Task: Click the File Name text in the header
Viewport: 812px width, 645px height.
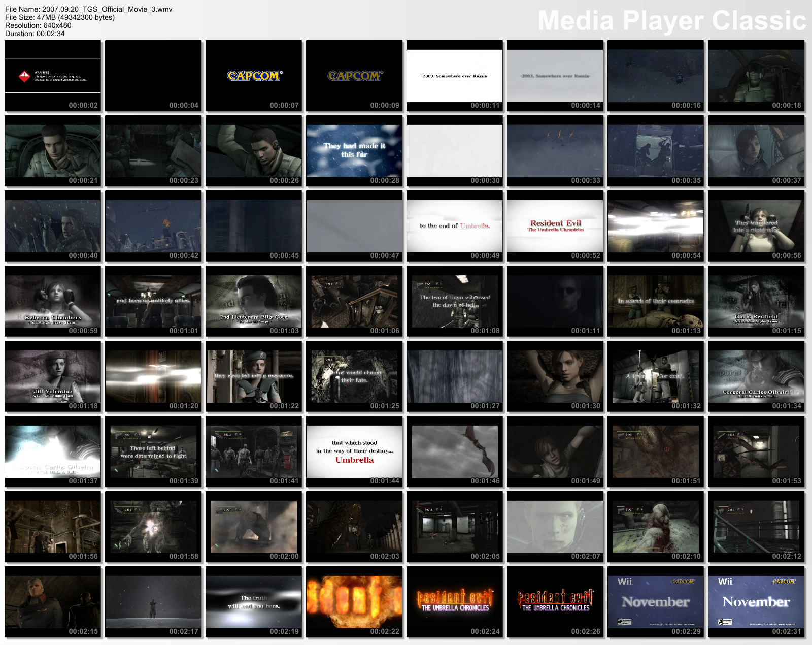Action: tap(89, 9)
